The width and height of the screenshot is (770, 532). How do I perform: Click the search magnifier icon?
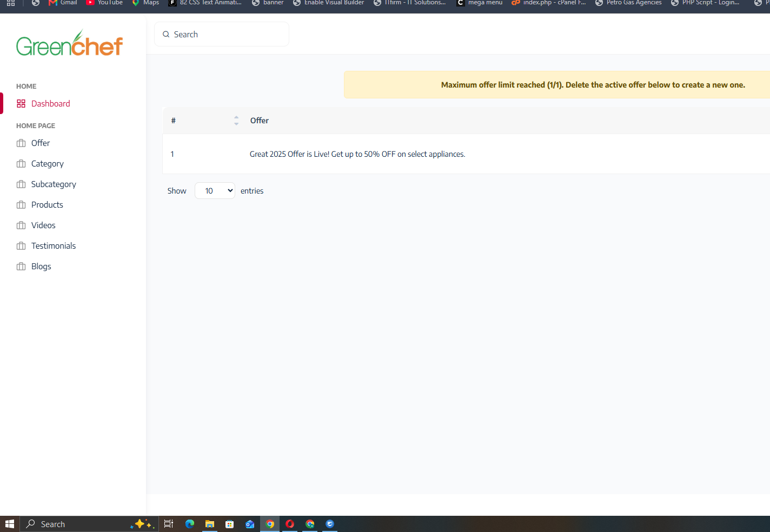point(166,35)
